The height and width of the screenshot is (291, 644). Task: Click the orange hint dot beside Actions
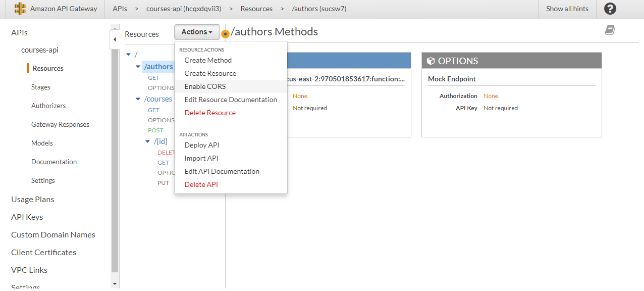click(x=225, y=34)
